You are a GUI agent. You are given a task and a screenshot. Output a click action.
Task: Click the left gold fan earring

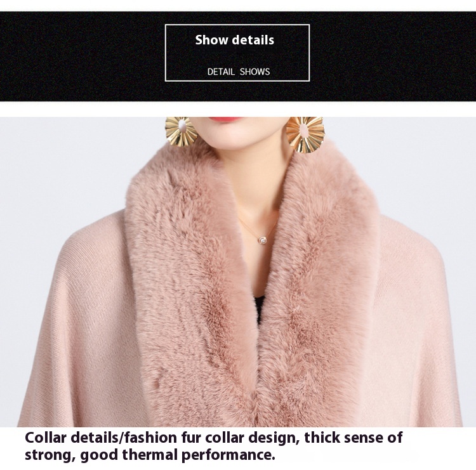pos(181,132)
